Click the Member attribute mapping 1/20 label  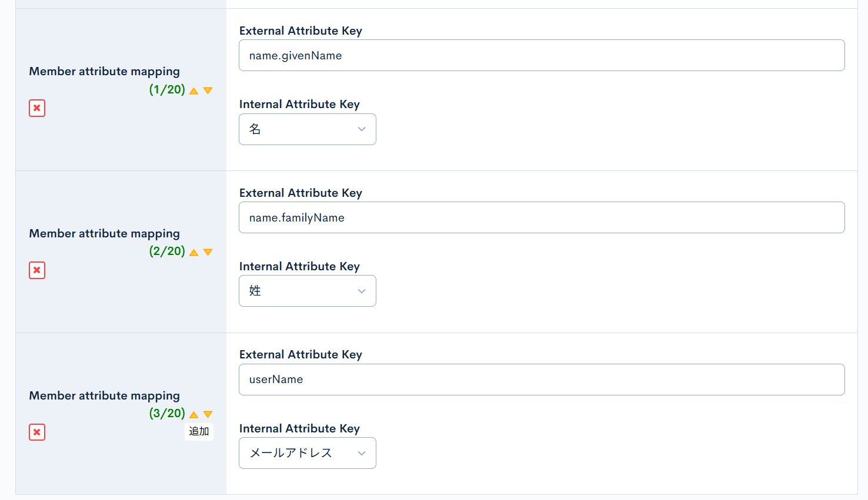pos(104,71)
